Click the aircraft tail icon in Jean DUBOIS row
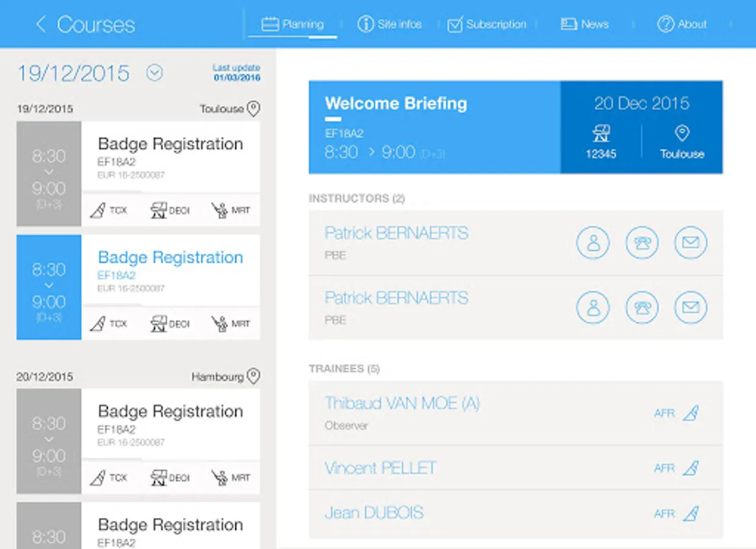756x549 pixels. (690, 514)
